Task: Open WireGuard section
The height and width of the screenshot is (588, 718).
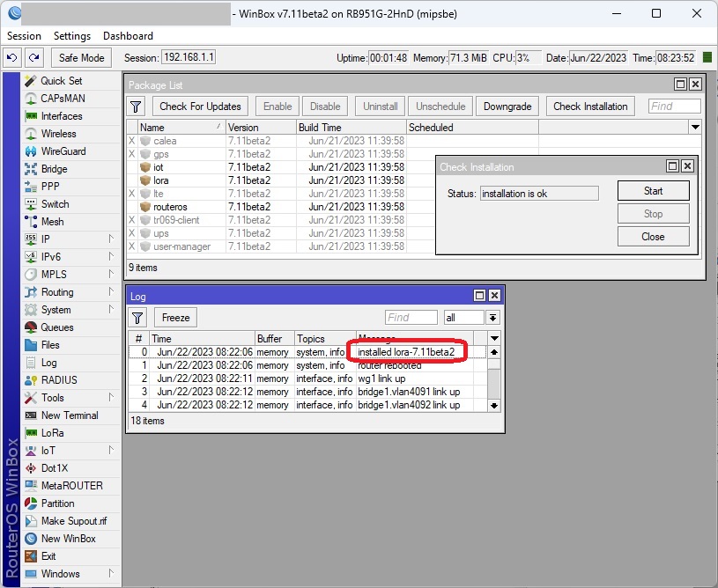Action: pyautogui.click(x=63, y=151)
